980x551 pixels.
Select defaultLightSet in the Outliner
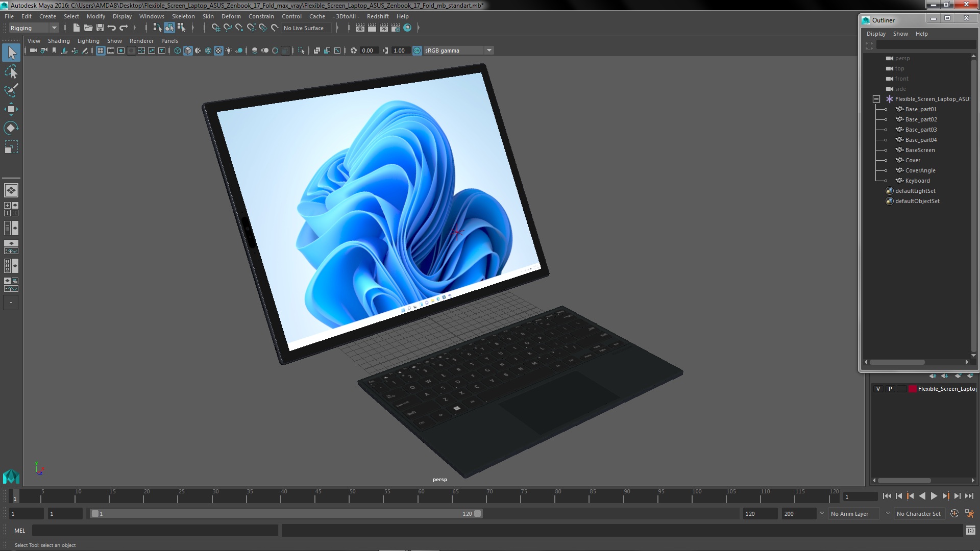point(915,191)
